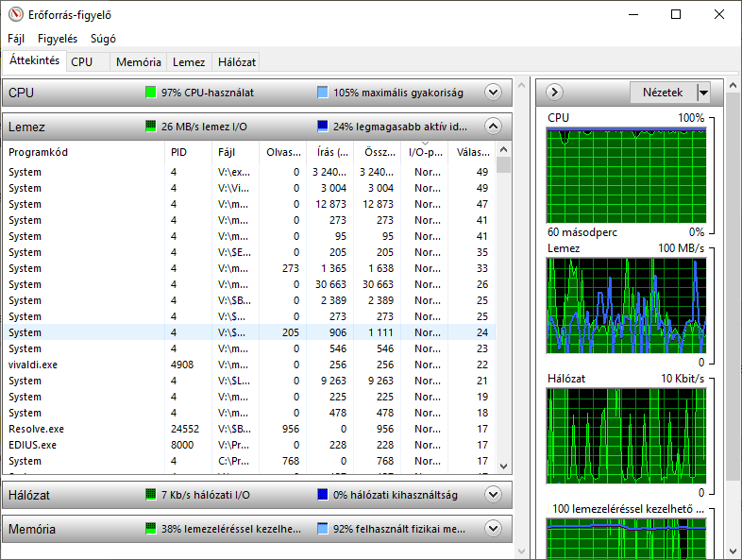
Task: Switch to the CPU tab
Action: [82, 62]
